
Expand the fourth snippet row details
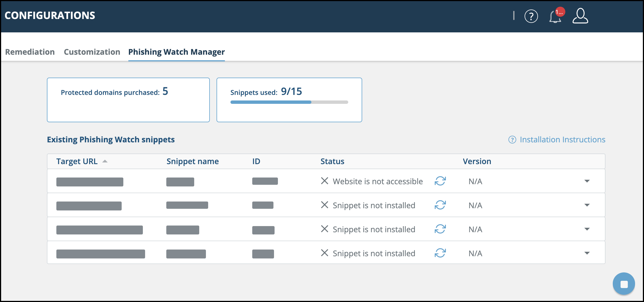point(587,253)
